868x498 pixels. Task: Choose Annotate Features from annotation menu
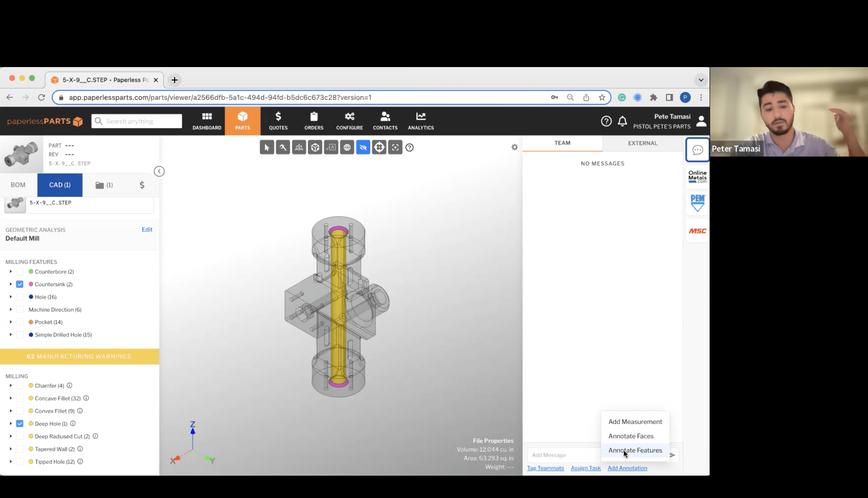pyautogui.click(x=635, y=451)
